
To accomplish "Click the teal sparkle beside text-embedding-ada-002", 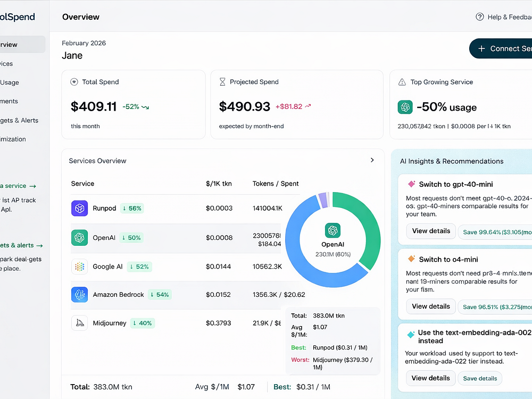I will click(411, 335).
